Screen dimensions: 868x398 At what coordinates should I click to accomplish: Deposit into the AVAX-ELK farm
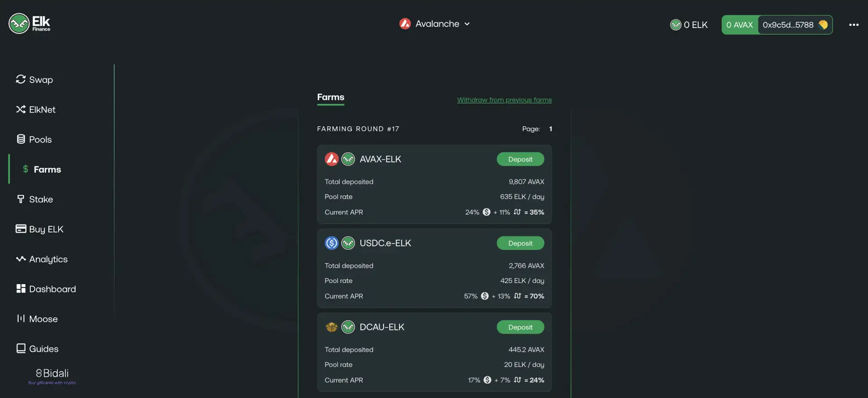click(x=520, y=159)
